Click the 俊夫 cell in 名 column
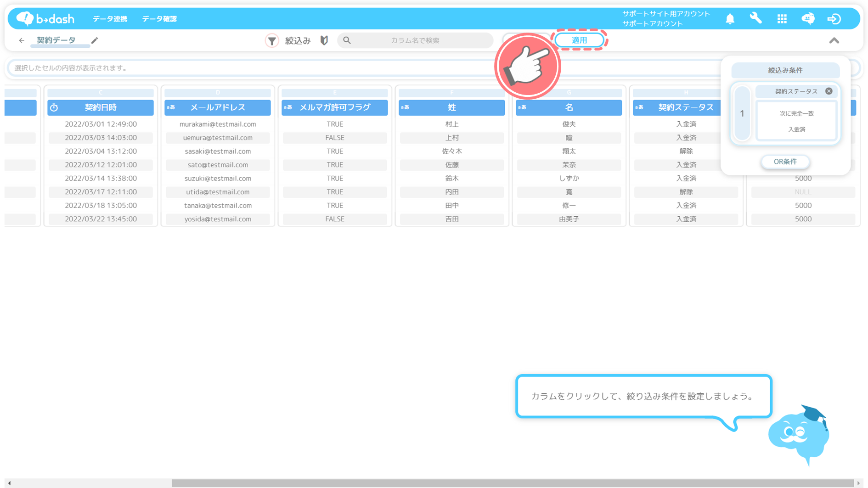 click(569, 124)
